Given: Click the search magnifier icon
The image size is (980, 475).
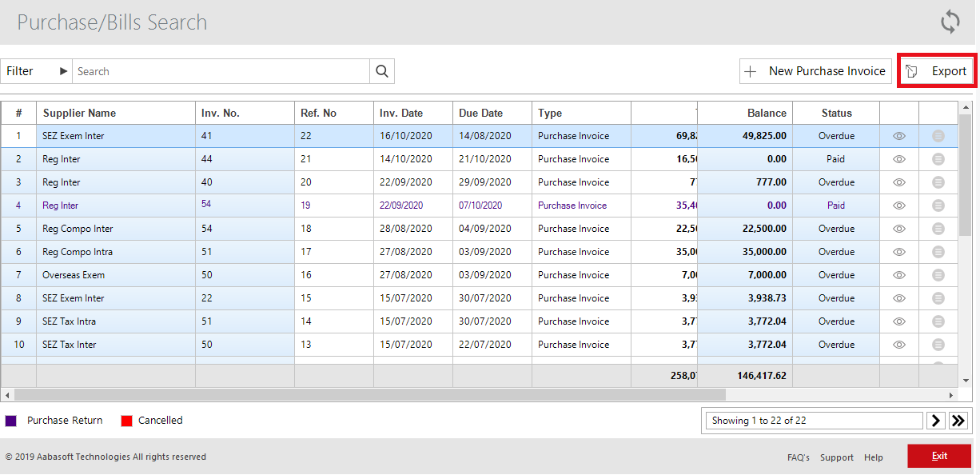Looking at the screenshot, I should click(x=381, y=70).
